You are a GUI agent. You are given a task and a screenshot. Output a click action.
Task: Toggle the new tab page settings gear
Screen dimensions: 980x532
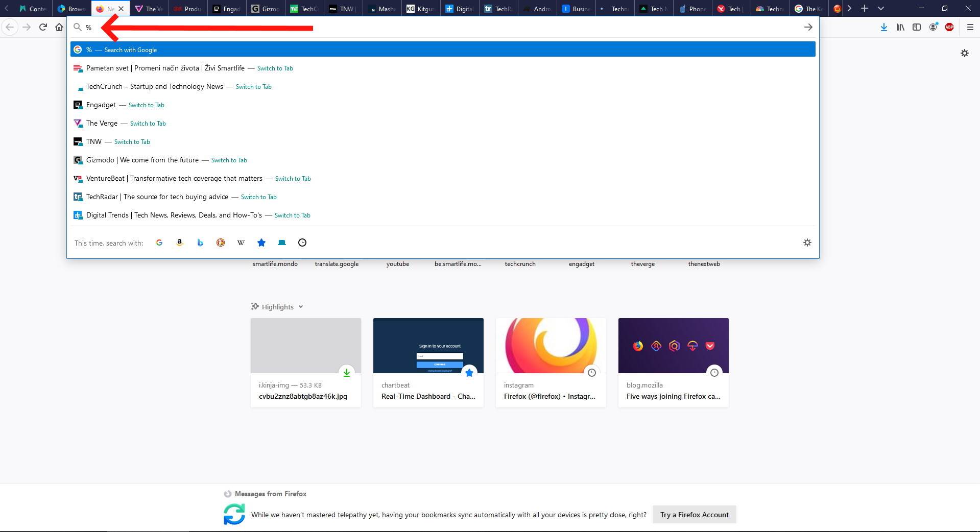965,53
